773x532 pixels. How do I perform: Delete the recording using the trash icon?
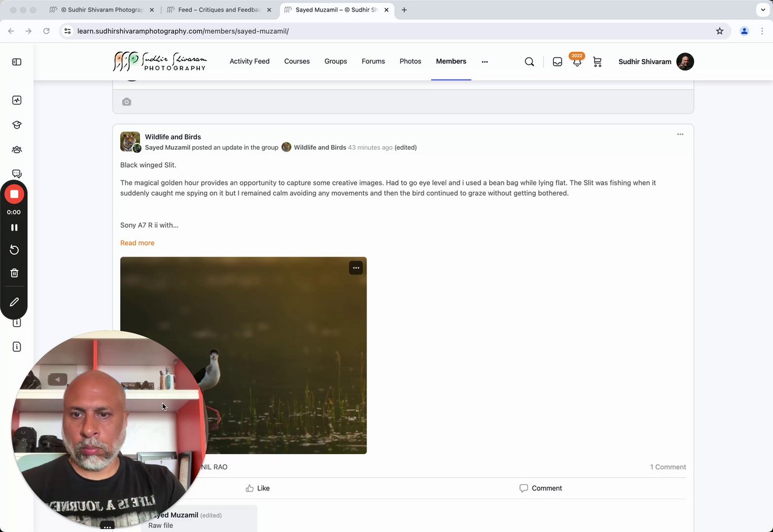(14, 273)
